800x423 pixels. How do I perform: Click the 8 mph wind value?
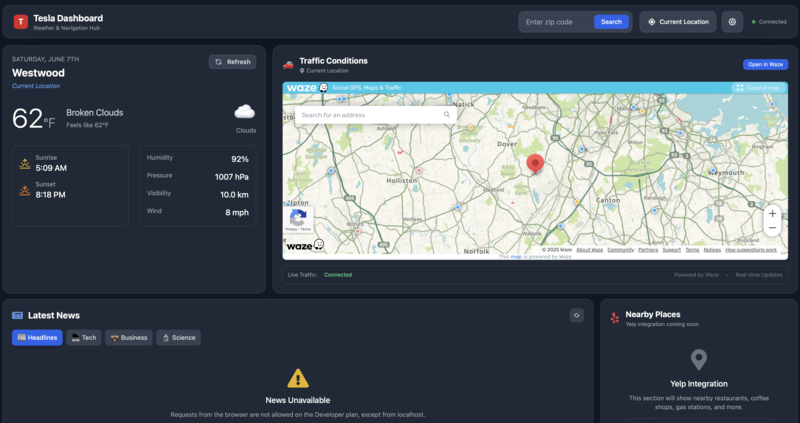coord(237,212)
